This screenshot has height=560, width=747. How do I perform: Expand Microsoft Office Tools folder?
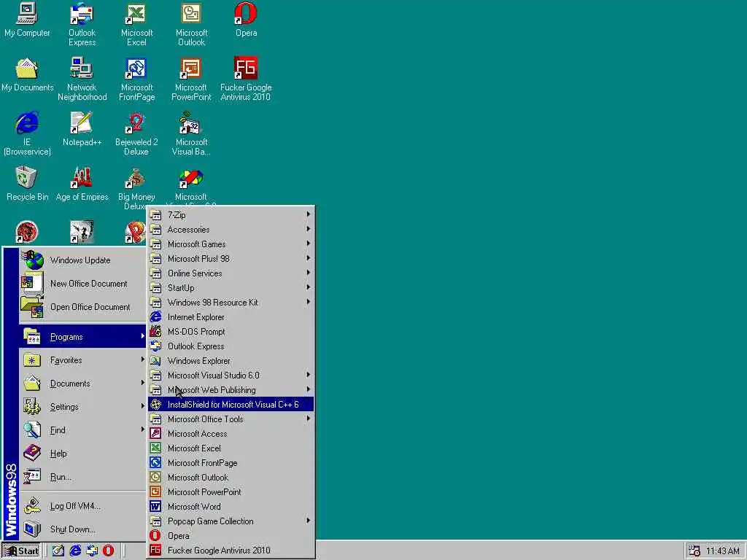point(231,419)
